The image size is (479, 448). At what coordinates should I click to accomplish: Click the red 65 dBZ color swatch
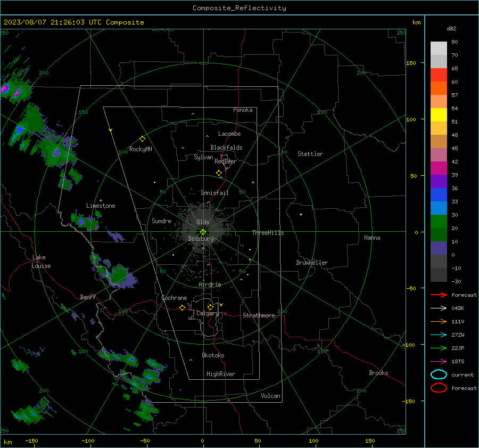(439, 75)
